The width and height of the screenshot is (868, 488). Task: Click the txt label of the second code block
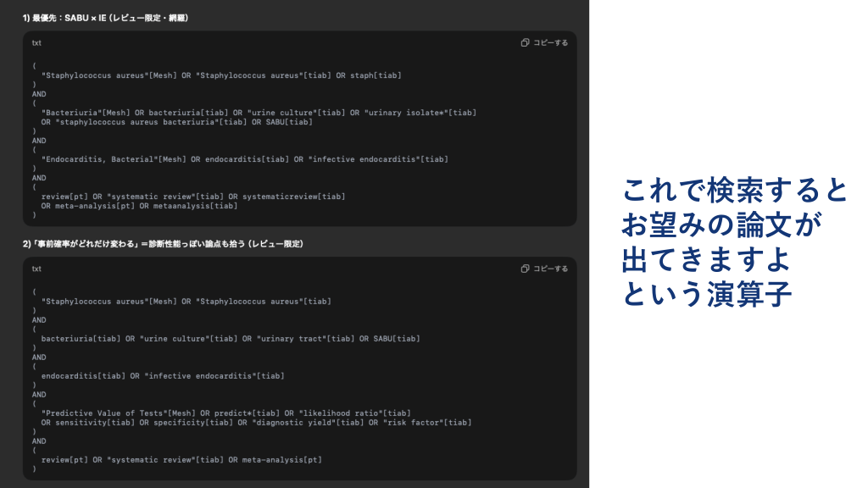tap(36, 269)
